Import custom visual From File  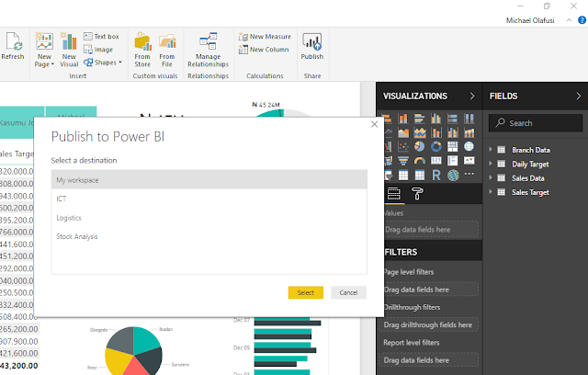(x=167, y=50)
